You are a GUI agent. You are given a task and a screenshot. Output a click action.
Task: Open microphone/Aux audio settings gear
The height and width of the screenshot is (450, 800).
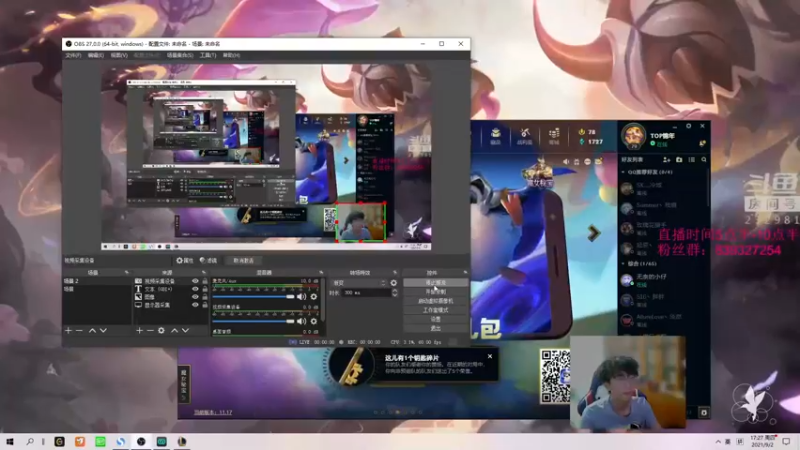[x=314, y=296]
